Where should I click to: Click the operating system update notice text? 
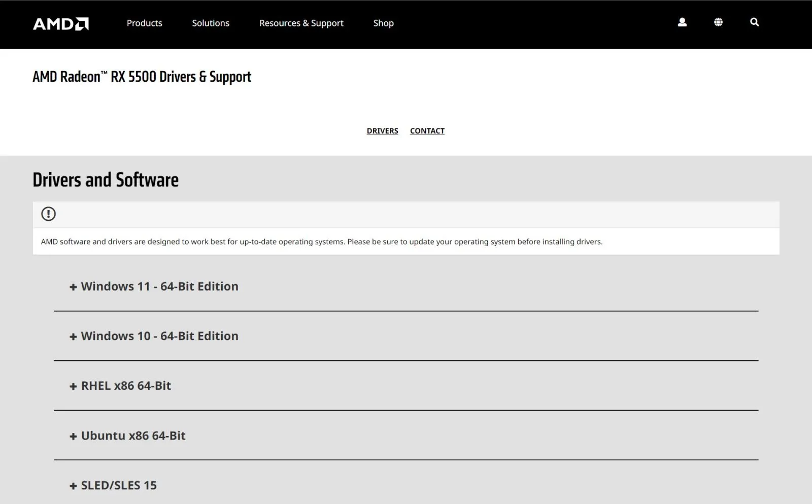click(321, 242)
